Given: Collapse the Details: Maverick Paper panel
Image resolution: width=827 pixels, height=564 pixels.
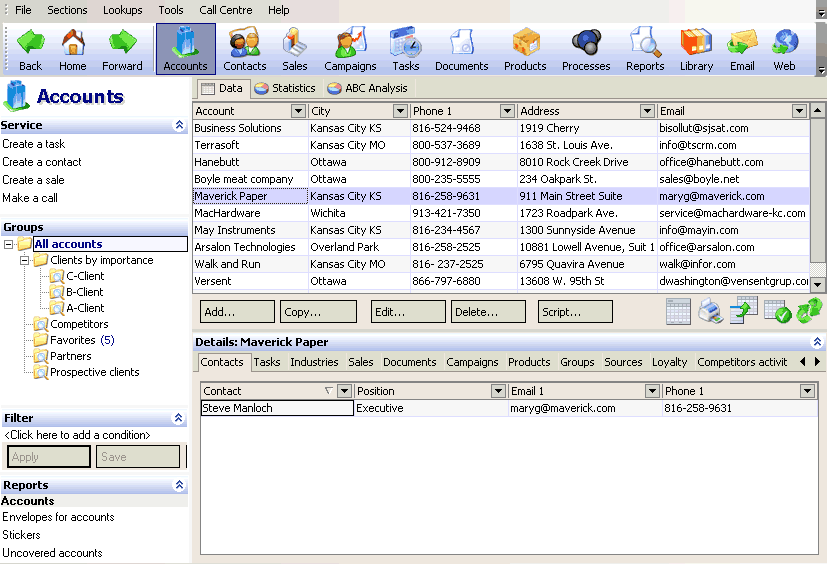Looking at the screenshot, I should pyautogui.click(x=817, y=342).
